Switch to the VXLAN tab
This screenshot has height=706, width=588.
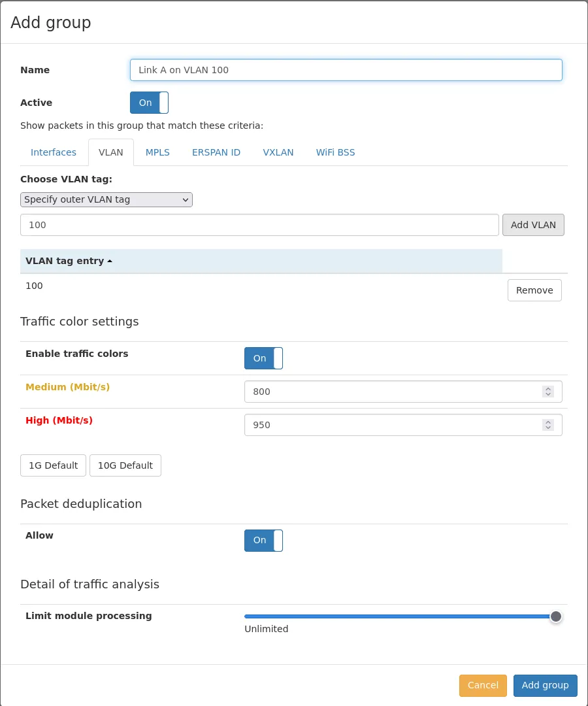coord(278,152)
